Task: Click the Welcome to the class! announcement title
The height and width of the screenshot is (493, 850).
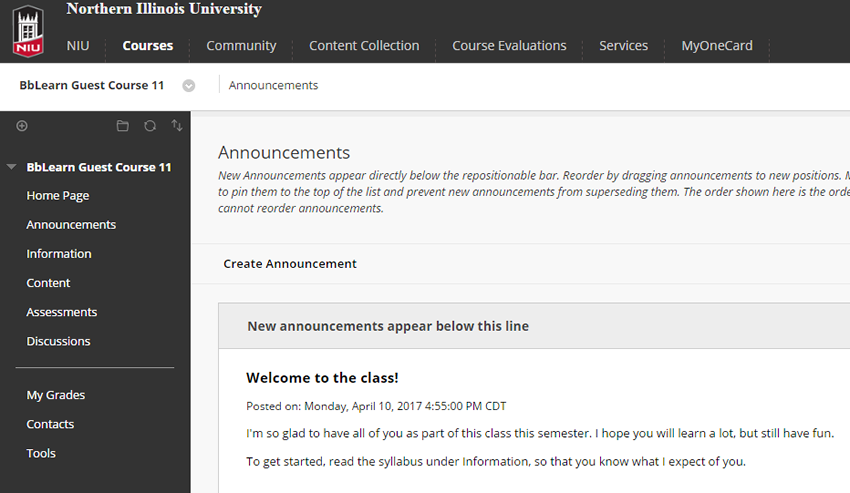Action: (x=322, y=378)
